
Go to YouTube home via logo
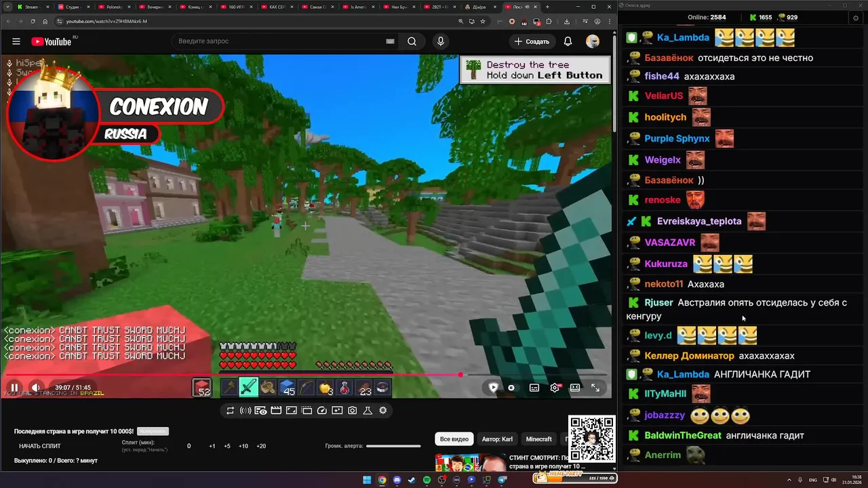point(51,41)
